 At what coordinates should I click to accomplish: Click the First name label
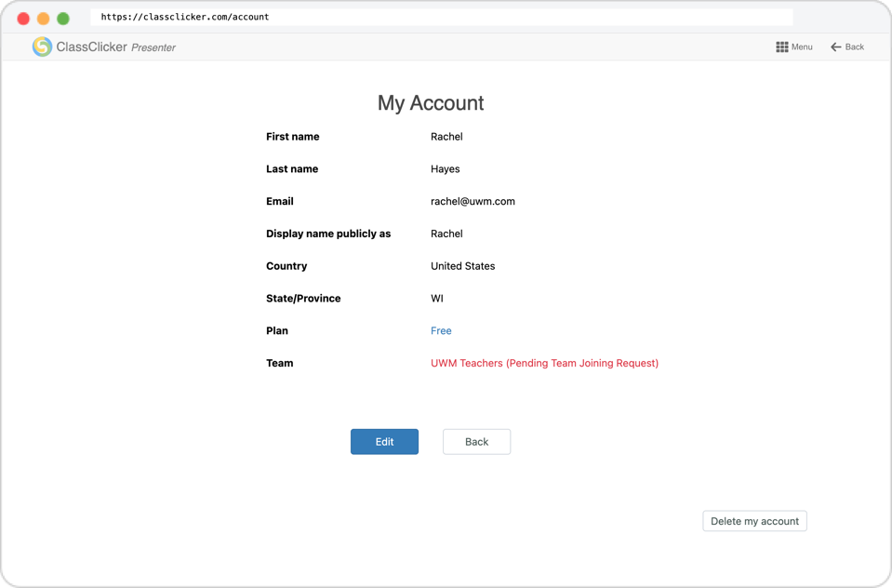coord(292,137)
